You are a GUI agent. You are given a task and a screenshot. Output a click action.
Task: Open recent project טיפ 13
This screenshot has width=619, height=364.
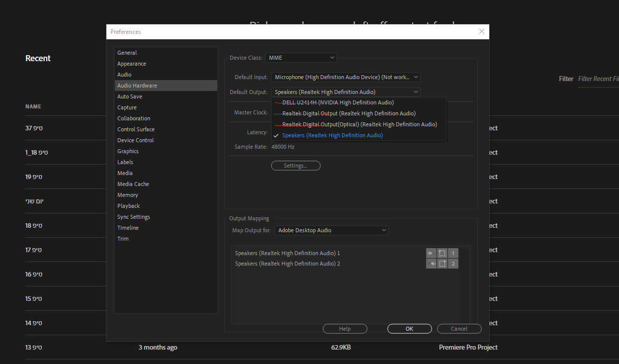pyautogui.click(x=34, y=348)
